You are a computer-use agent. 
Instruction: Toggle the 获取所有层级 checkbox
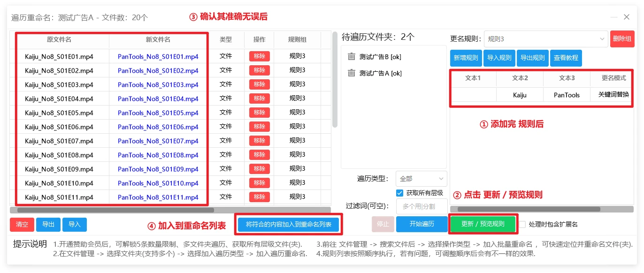click(400, 193)
